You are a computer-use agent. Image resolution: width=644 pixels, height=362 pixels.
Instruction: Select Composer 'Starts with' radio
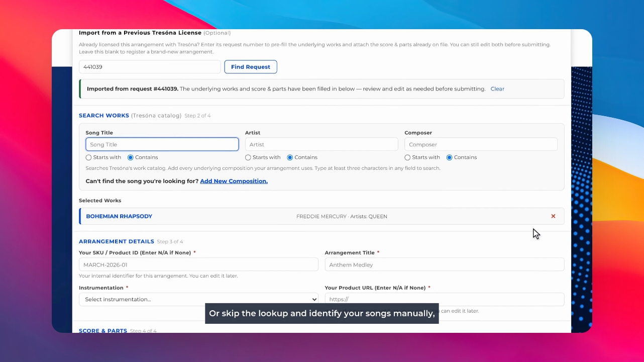pos(407,157)
